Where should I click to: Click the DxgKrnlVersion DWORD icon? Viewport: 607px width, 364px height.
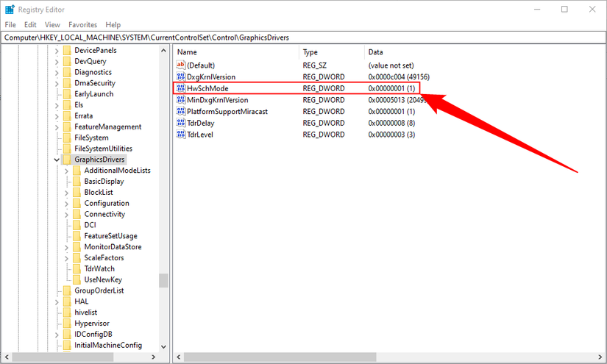point(180,76)
